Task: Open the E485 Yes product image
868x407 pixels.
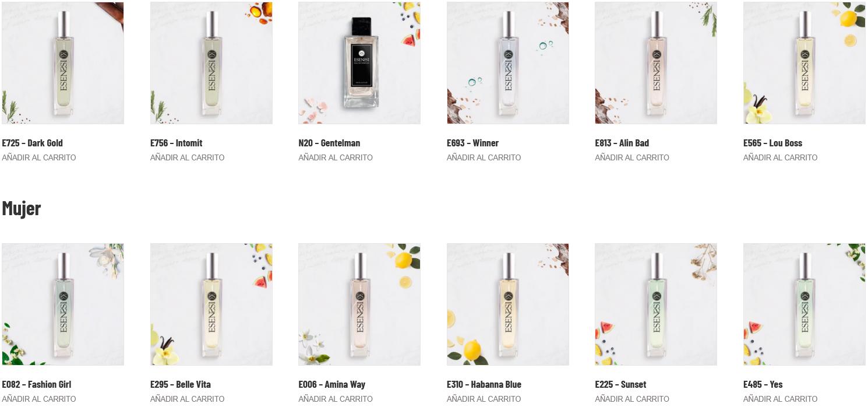Action: 805,304
